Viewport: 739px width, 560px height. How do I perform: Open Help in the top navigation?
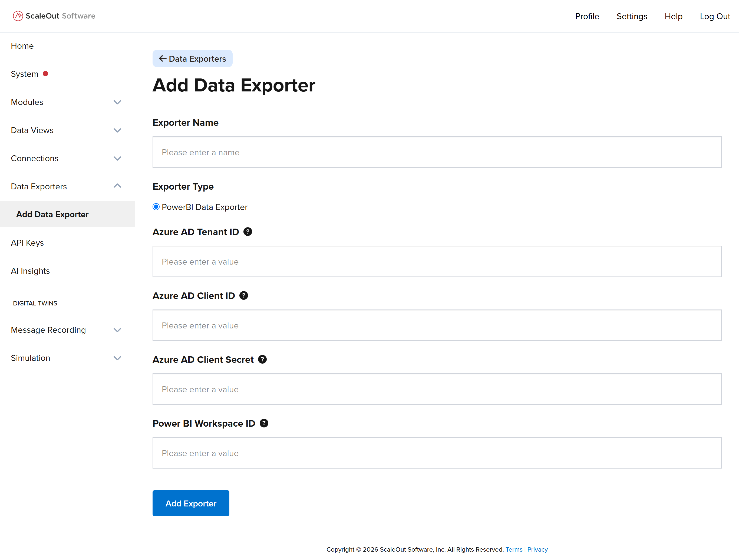(x=673, y=17)
